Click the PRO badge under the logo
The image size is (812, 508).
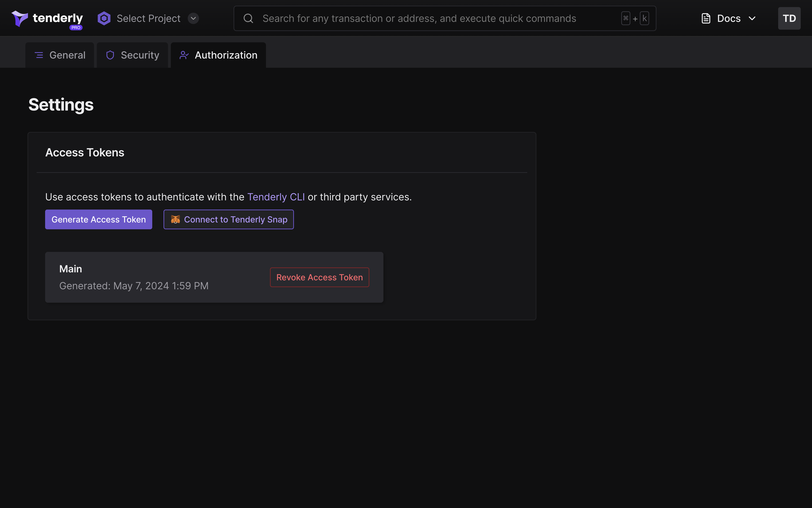[x=76, y=28]
